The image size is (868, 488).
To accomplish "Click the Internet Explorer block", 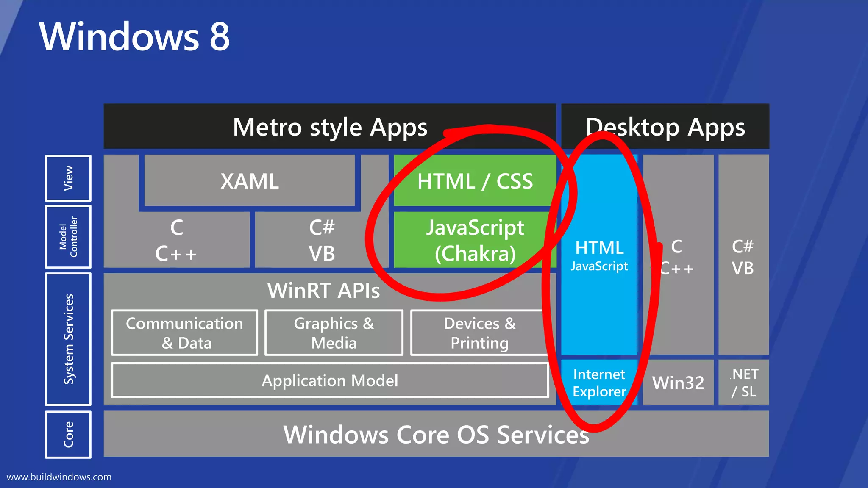I will [x=599, y=382].
